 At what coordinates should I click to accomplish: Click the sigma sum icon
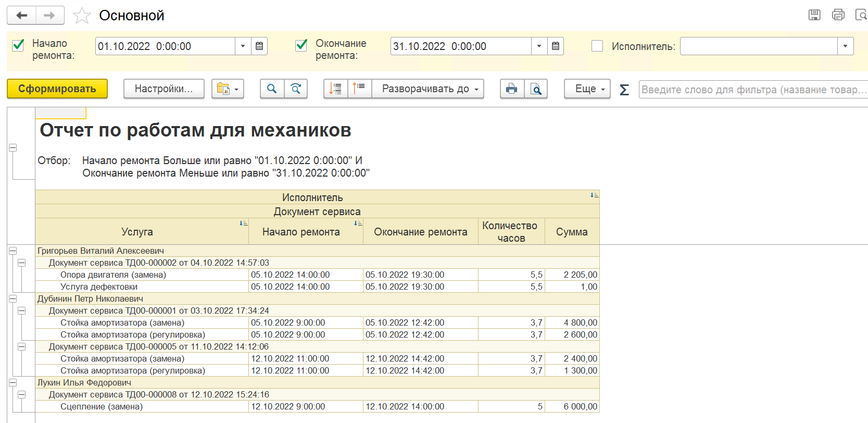pyautogui.click(x=624, y=90)
